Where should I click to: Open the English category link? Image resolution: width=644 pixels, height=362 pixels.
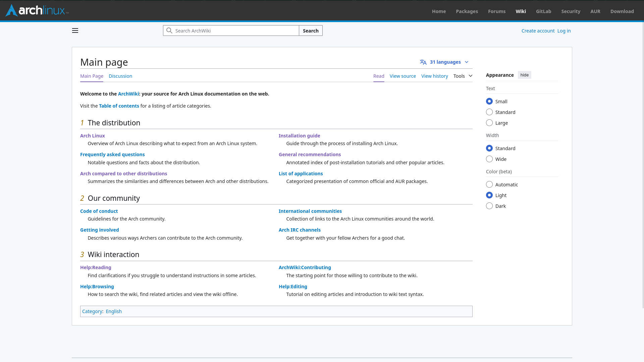pyautogui.click(x=114, y=311)
